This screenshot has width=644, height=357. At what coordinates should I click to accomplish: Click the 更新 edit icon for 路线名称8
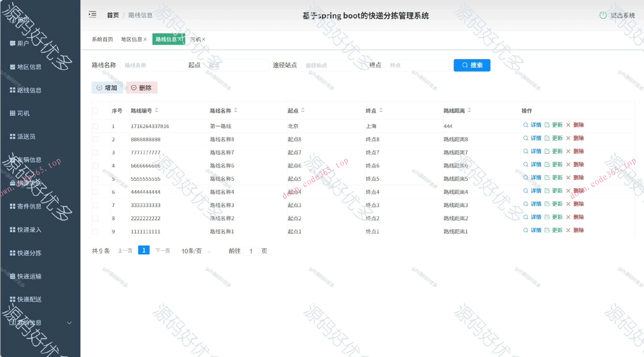pos(546,138)
